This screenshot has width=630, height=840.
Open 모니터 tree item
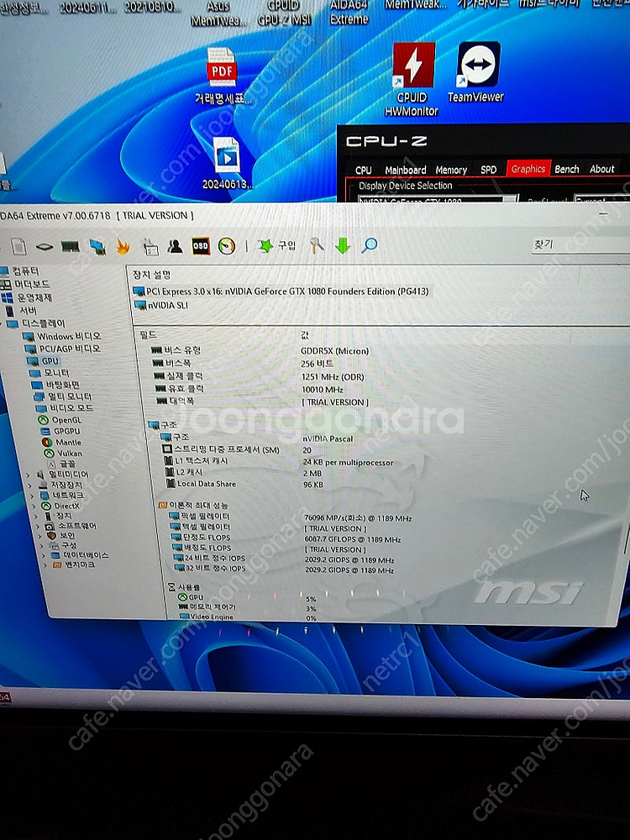click(x=50, y=373)
